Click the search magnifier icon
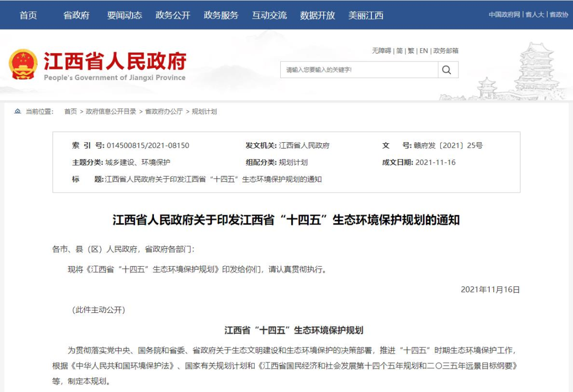Screen dimensions: 573x392 pos(447,69)
